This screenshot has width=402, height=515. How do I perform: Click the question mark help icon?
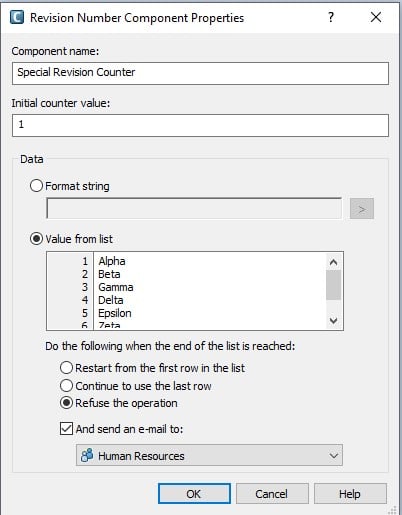tap(331, 17)
